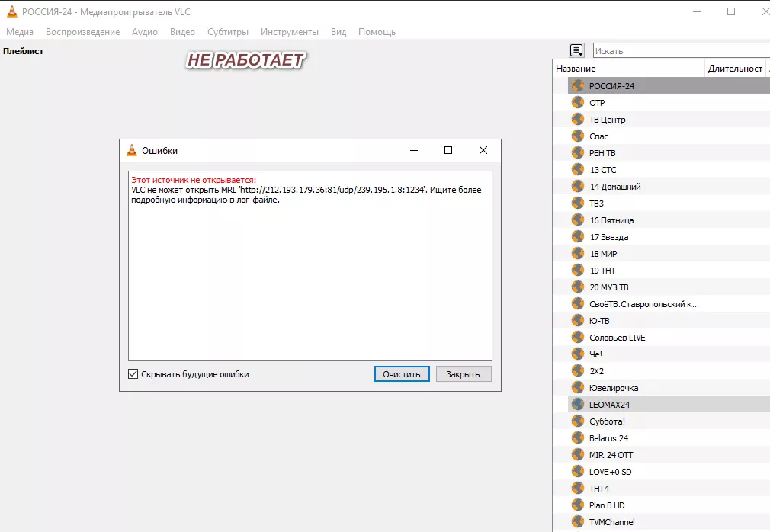Select the globe icon next to Ювелирочка

click(x=578, y=387)
